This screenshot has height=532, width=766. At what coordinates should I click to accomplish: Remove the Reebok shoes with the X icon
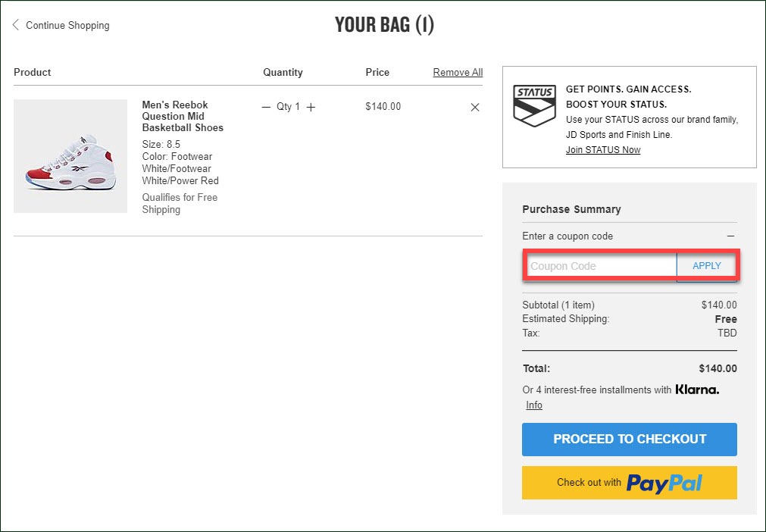pyautogui.click(x=475, y=107)
